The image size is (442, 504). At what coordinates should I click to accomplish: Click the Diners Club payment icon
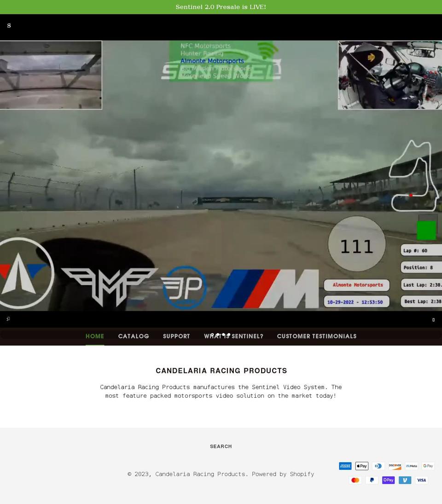click(378, 466)
